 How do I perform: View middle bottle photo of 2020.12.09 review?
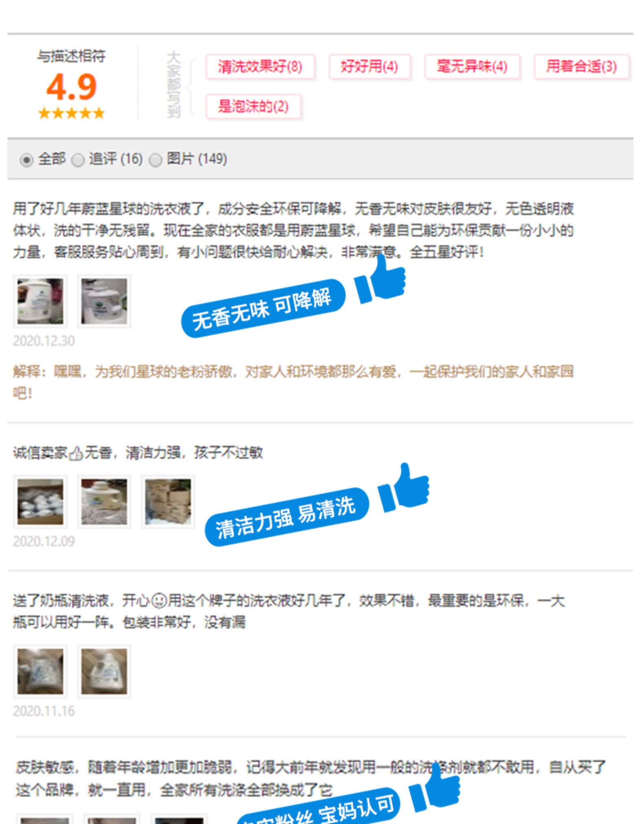click(104, 502)
